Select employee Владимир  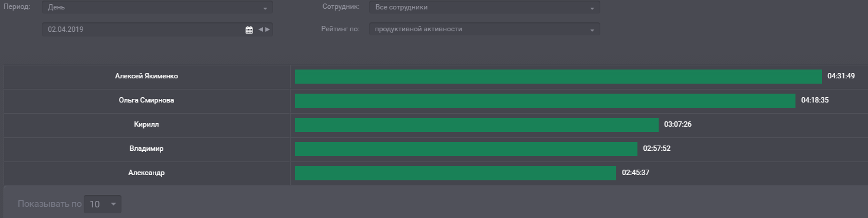click(x=147, y=148)
